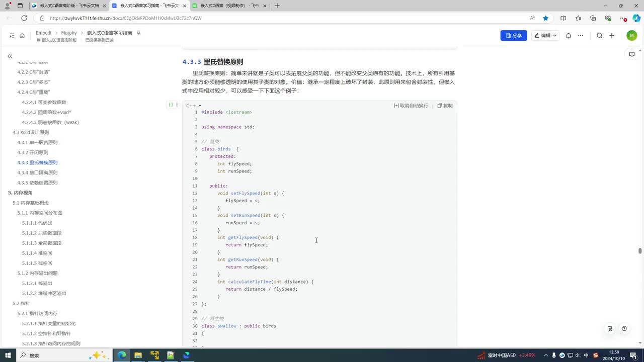Image resolution: width=644 pixels, height=362 pixels.
Task: Open a new browser tab
Action: (277, 6)
